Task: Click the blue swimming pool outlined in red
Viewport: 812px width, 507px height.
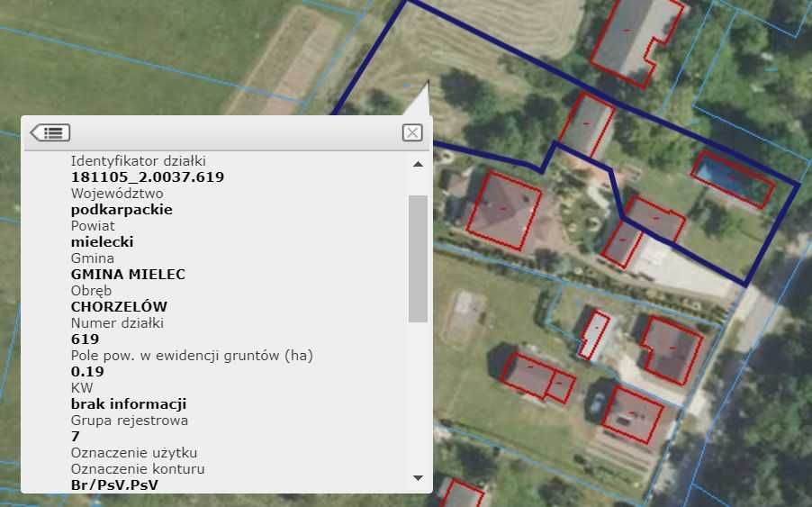Action: tap(733, 179)
